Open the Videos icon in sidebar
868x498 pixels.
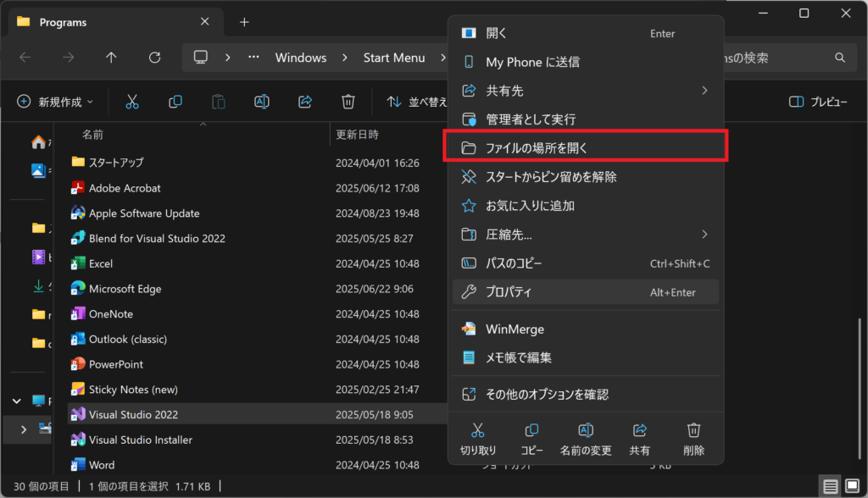click(x=38, y=257)
